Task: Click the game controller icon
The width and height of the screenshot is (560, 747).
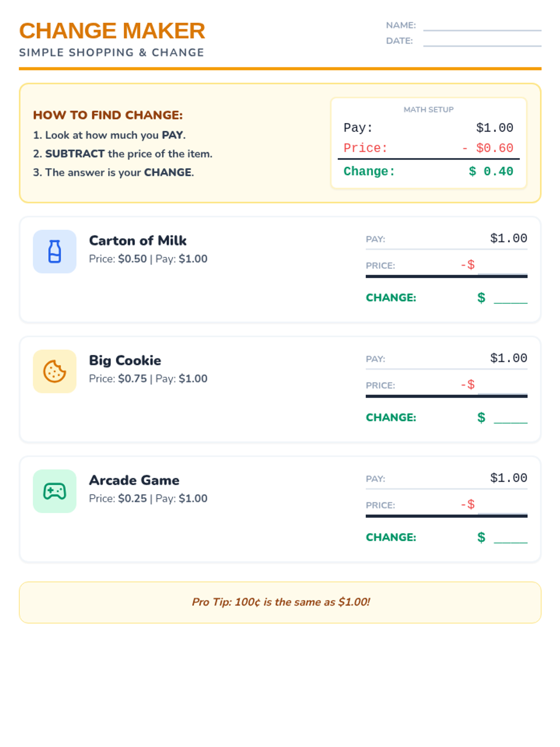Action: pyautogui.click(x=55, y=491)
